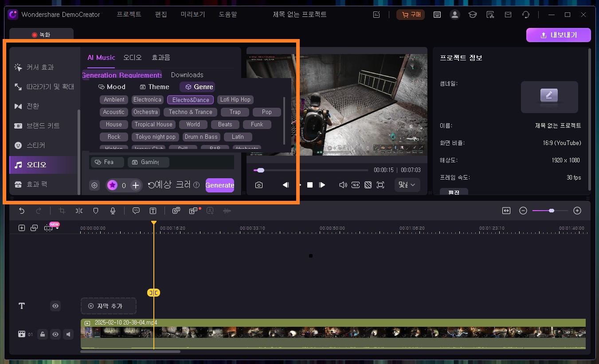This screenshot has height=364, width=599.
Task: Select the Mood category tab
Action: (112, 87)
